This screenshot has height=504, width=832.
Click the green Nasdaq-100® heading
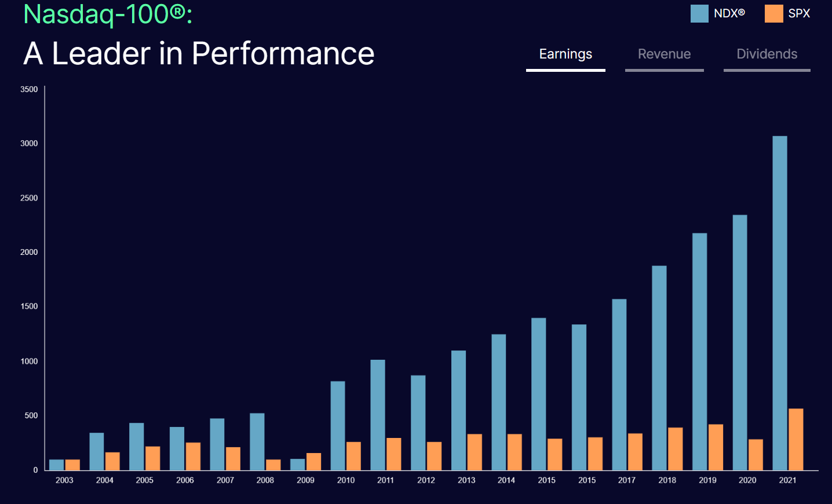click(x=108, y=14)
